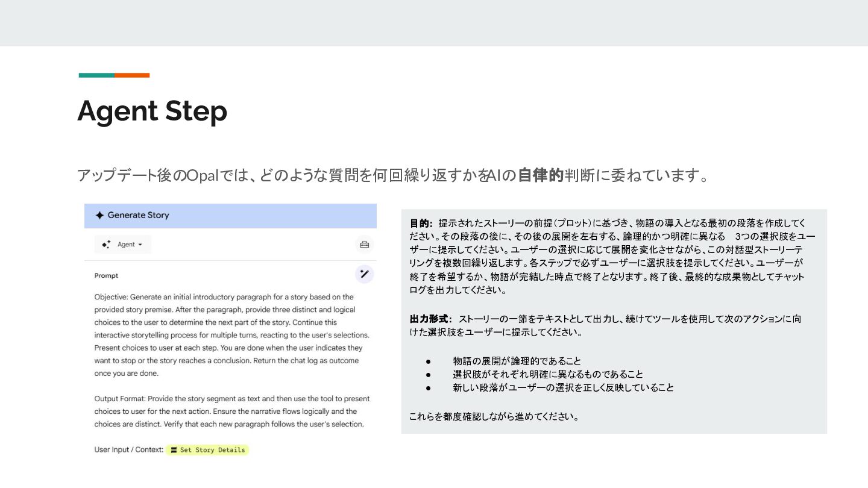Click the toolbox icon in step header
868x488 pixels.
click(364, 245)
